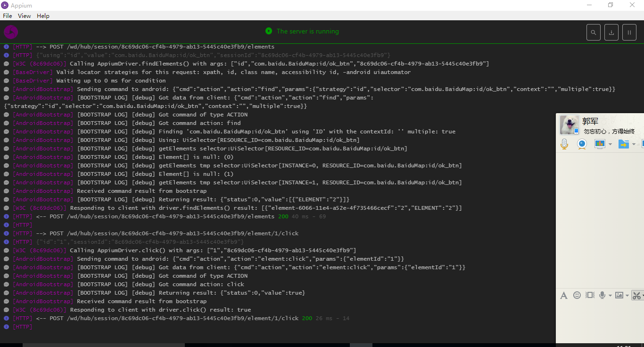Viewport: 644px width, 347px height.
Task: Stop the Appium server with pause button
Action: 629,33
